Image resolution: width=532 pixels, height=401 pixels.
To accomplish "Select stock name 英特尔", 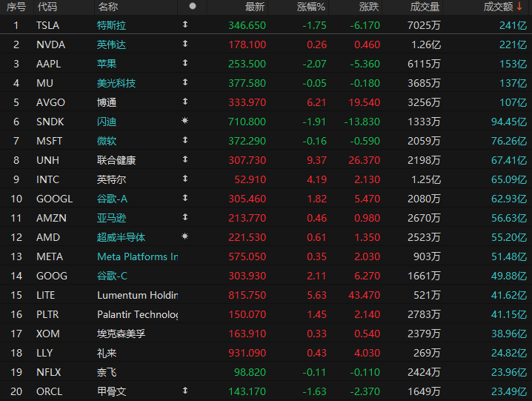I will tap(111, 179).
